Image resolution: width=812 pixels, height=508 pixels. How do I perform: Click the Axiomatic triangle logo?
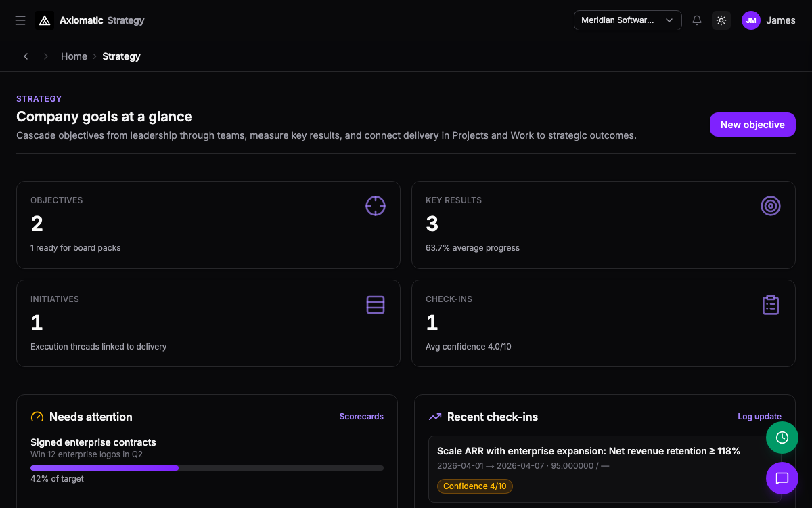(45, 20)
